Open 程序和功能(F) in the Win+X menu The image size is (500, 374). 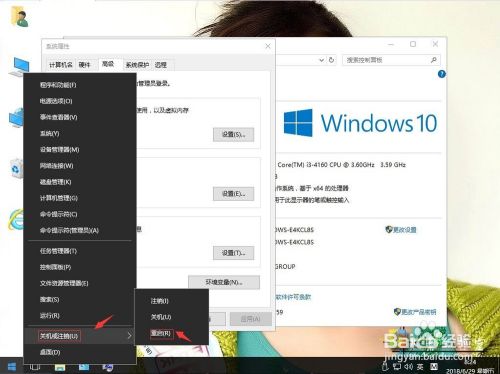point(80,85)
